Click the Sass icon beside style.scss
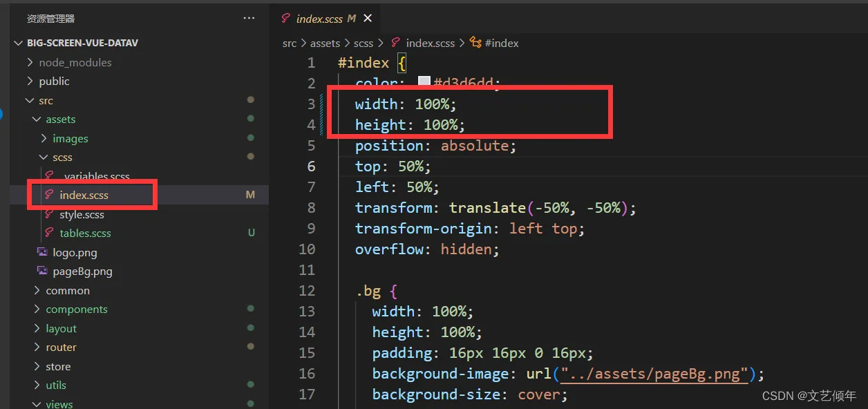Image resolution: width=868 pixels, height=409 pixels. (49, 214)
